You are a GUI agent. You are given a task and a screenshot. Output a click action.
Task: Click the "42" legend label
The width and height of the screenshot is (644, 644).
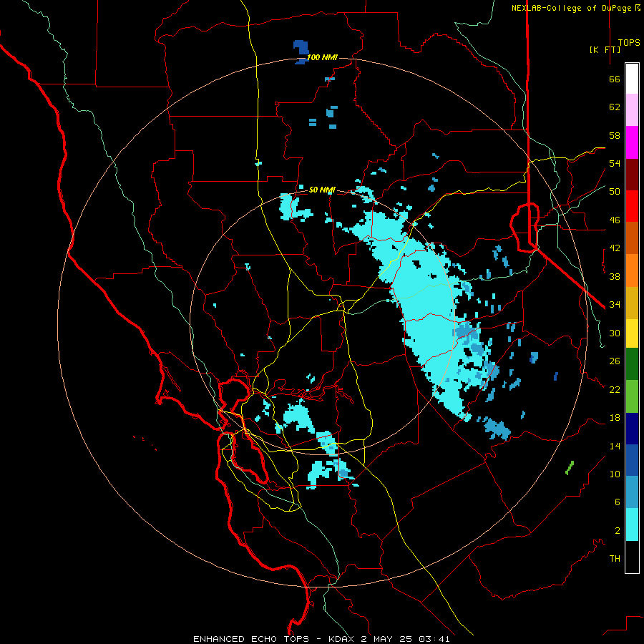point(615,248)
